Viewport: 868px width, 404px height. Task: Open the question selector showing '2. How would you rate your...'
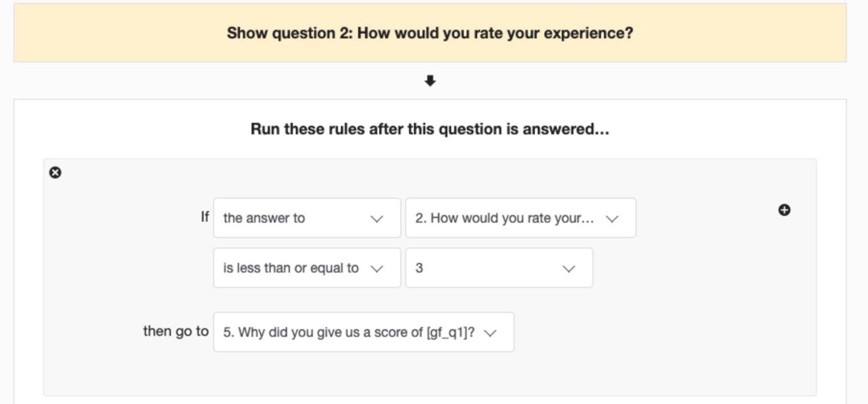point(520,218)
